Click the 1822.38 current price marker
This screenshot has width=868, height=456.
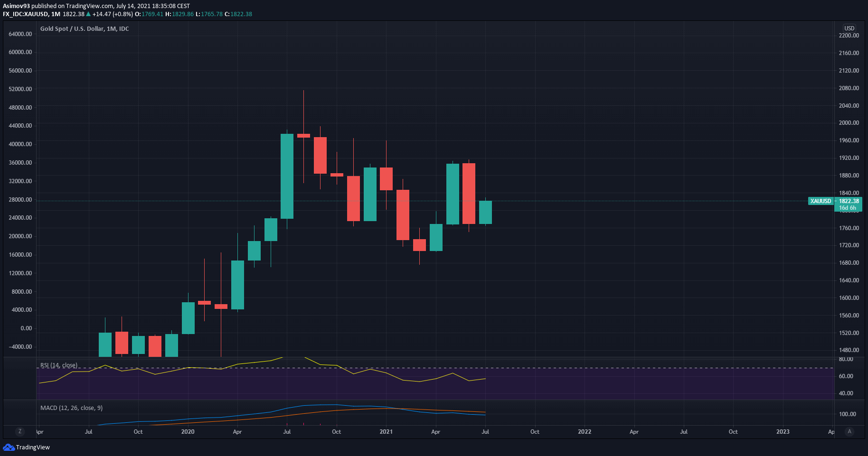pyautogui.click(x=849, y=201)
